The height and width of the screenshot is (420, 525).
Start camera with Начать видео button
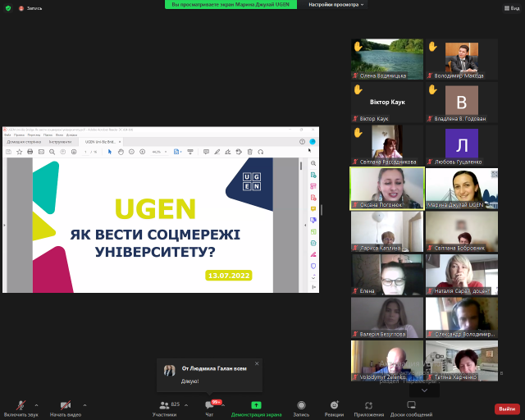pyautogui.click(x=66, y=409)
